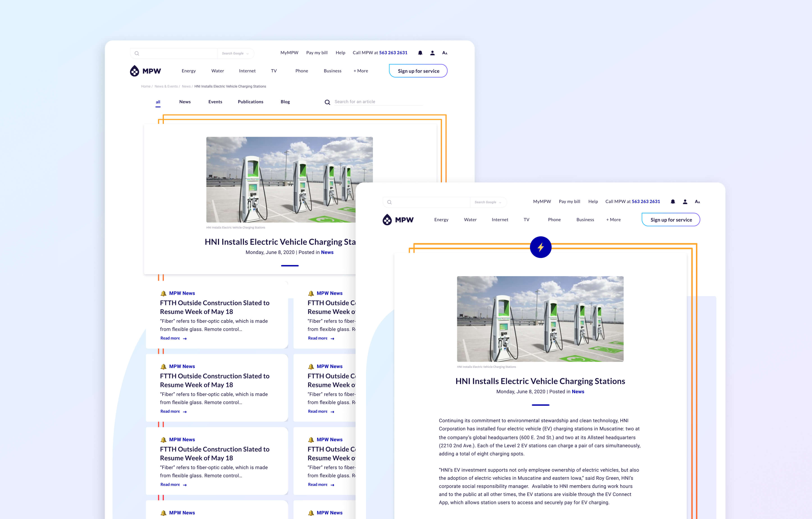The width and height of the screenshot is (812, 519).
Task: Click 'News & Events' breadcrumb link
Action: pyautogui.click(x=166, y=86)
